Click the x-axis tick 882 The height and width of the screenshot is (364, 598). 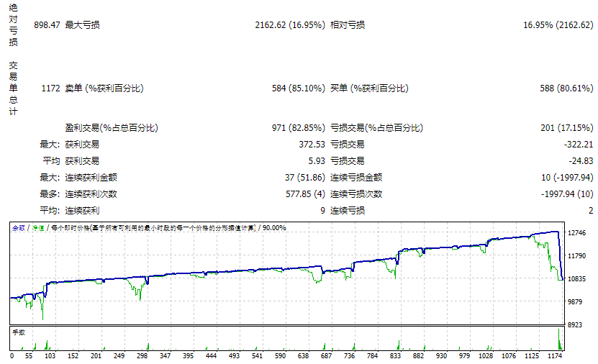tap(418, 356)
